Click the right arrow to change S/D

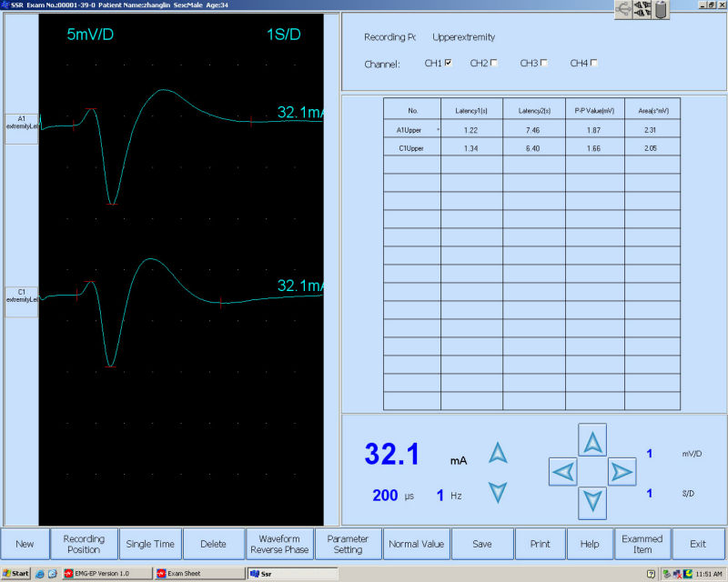pyautogui.click(x=622, y=472)
